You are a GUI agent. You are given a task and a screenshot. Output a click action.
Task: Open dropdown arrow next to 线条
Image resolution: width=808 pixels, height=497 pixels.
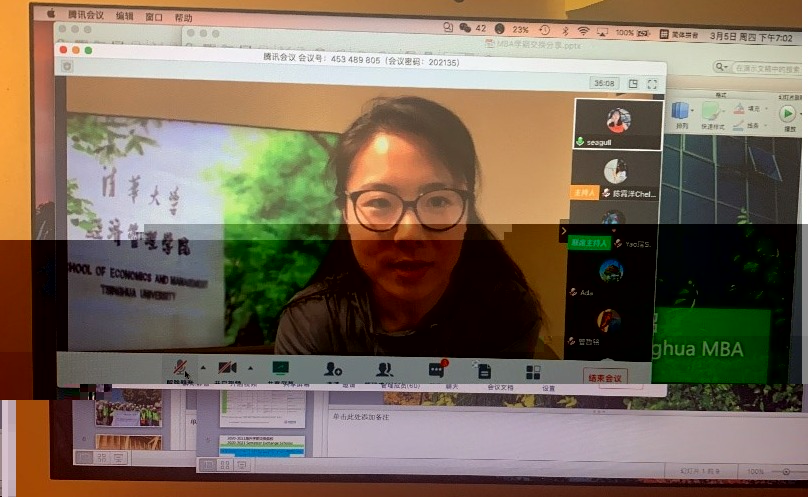766,125
